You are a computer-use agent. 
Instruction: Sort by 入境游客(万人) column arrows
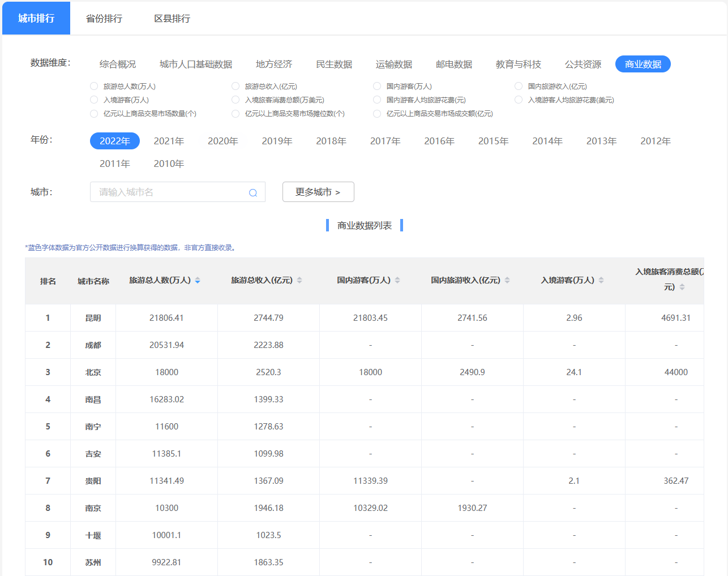tap(601, 281)
